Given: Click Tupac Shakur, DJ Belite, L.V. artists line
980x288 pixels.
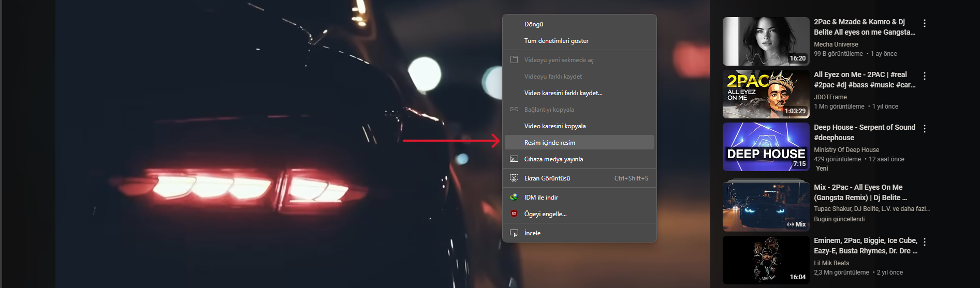Looking at the screenshot, I should coord(872,209).
